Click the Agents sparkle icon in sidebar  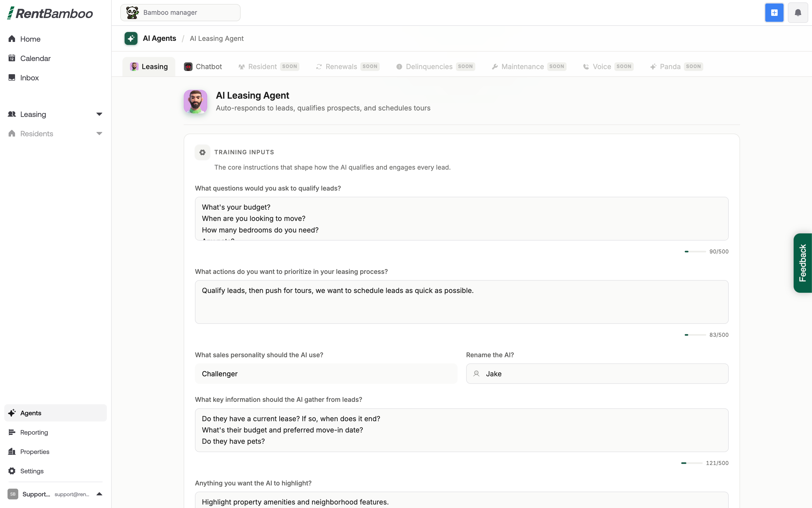pos(12,413)
